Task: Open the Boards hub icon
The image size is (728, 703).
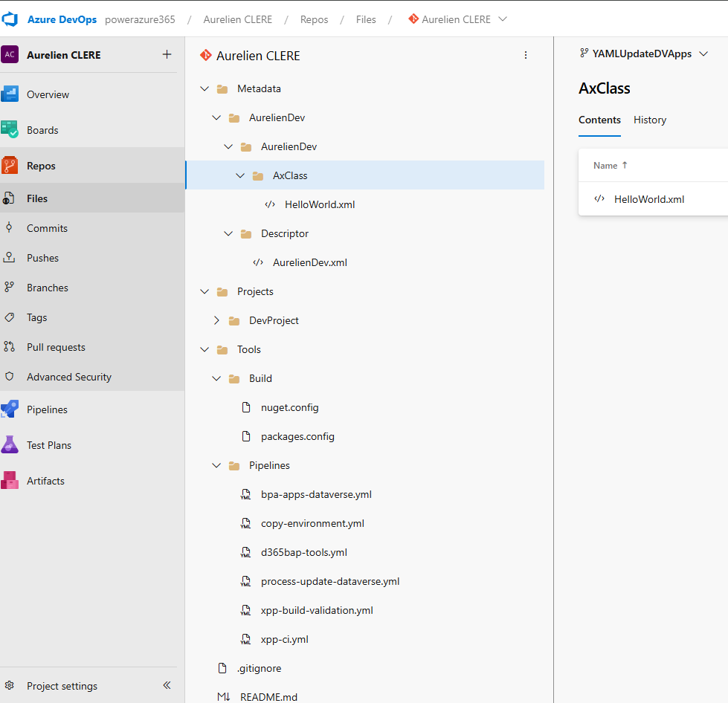Action: pyautogui.click(x=10, y=130)
